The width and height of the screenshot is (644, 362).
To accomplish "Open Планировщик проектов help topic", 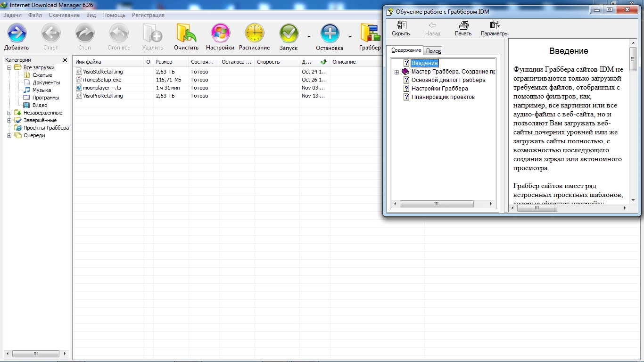I will tap(443, 97).
